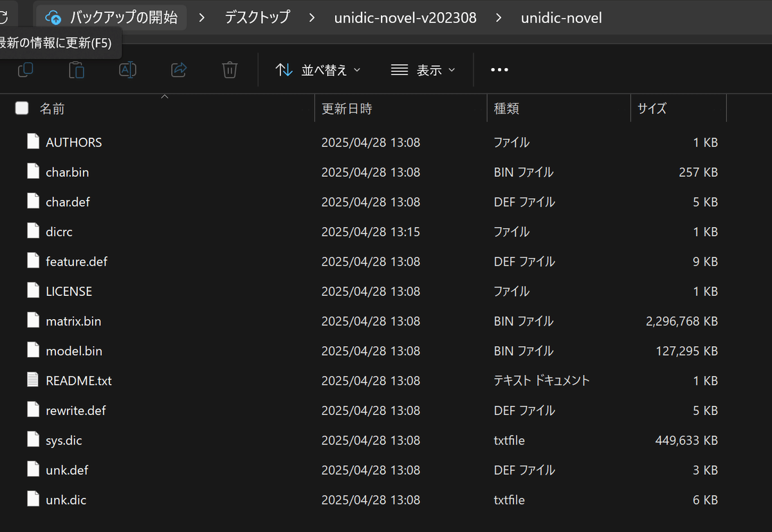The image size is (772, 532).
Task: Open the 表示 view dropdown
Action: pyautogui.click(x=423, y=69)
